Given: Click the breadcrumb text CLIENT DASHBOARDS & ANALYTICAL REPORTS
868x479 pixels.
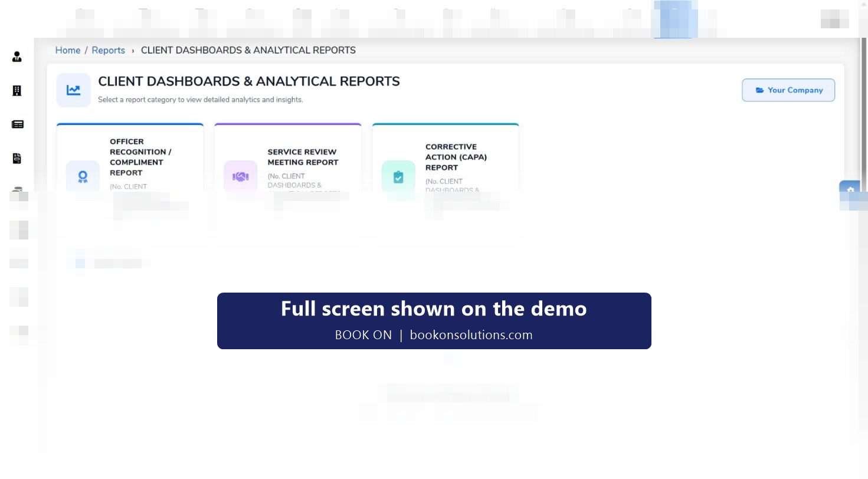Looking at the screenshot, I should (x=248, y=50).
